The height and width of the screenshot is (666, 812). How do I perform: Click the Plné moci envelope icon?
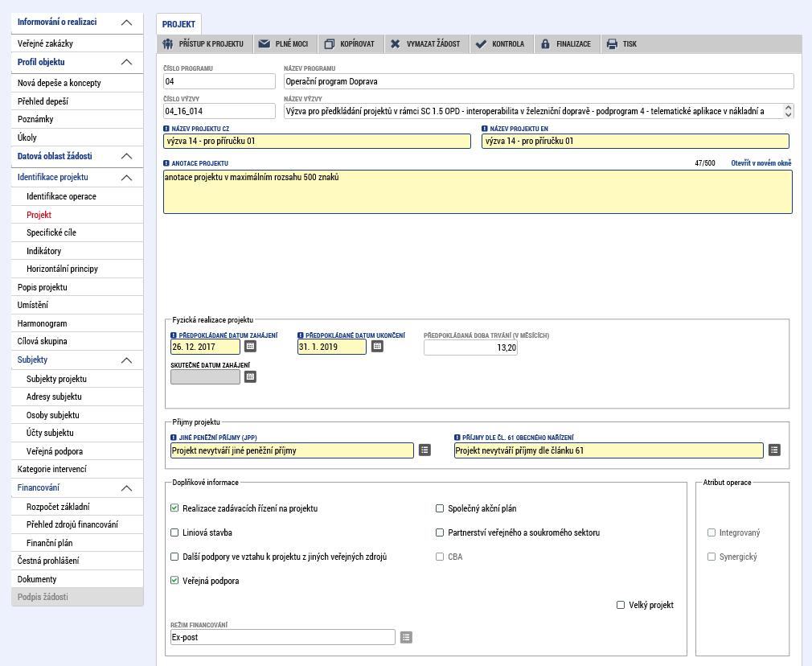tap(265, 44)
